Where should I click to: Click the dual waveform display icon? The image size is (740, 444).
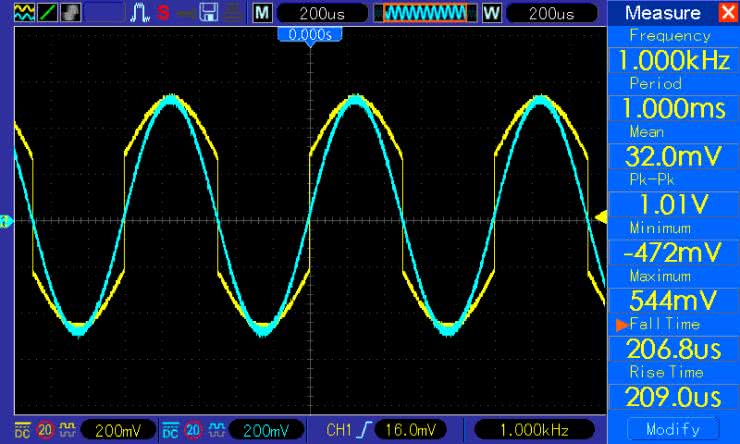21,13
